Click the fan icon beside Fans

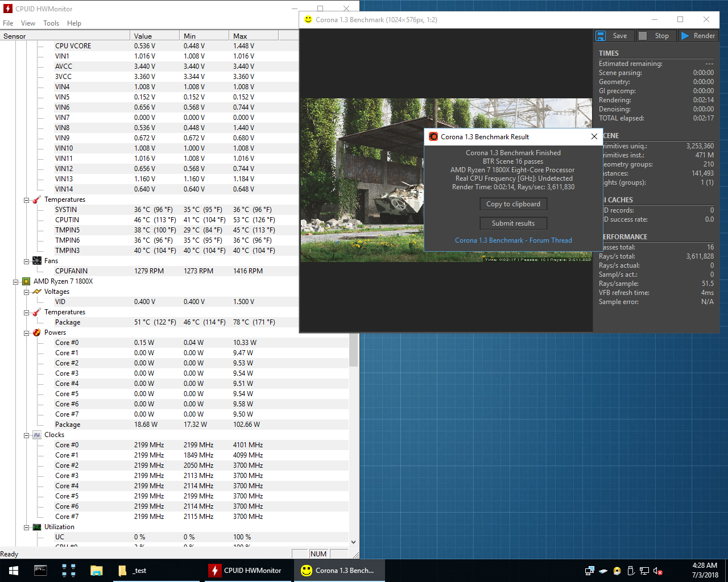37,261
